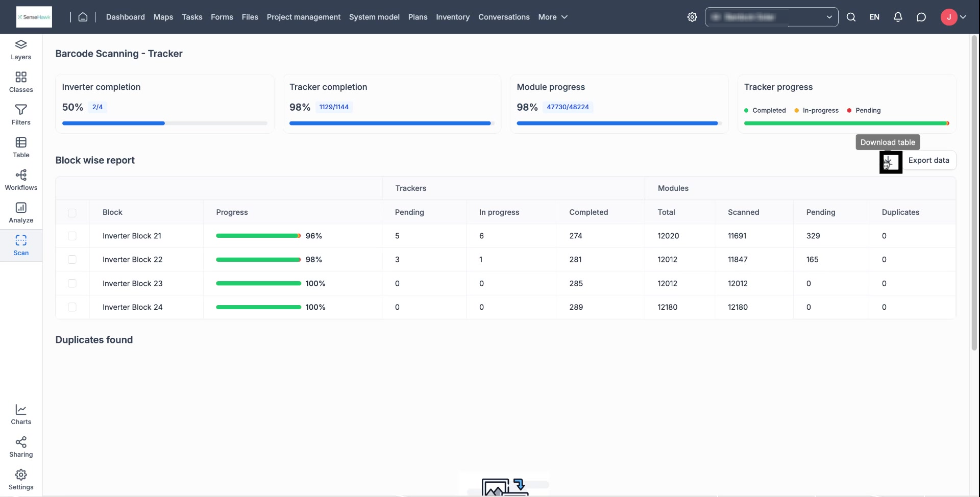Click the 1129/1144 tracker count badge
980x497 pixels.
334,107
